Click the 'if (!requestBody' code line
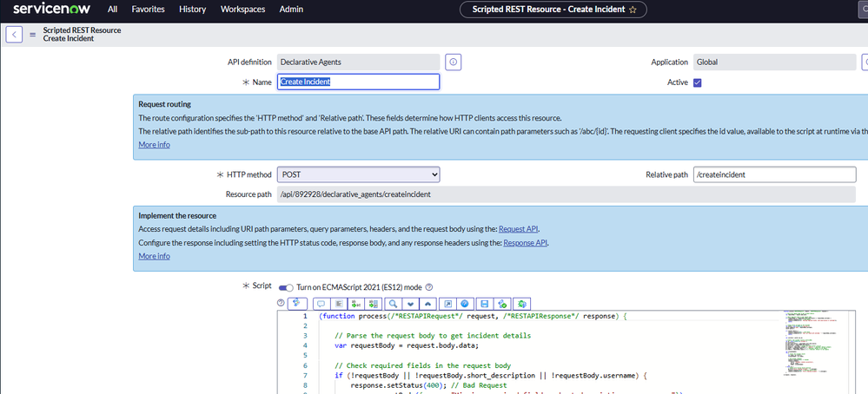The width and height of the screenshot is (868, 394). tap(490, 375)
